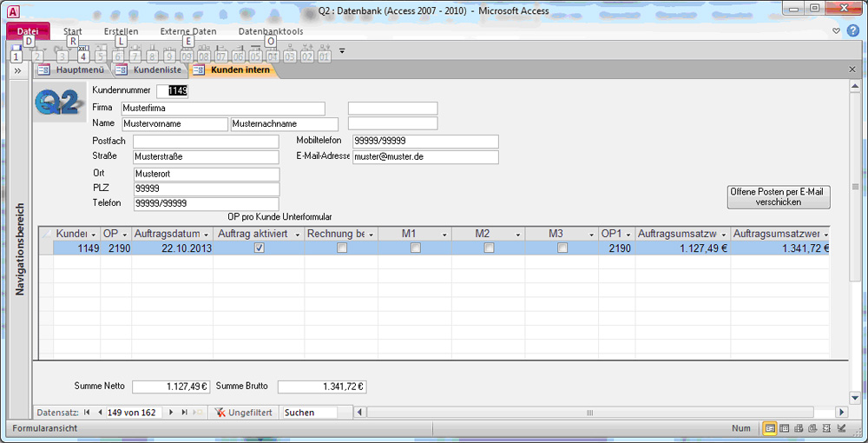This screenshot has height=443, width=868.
Task: Toggle the Rechnung be checkbox in row 1149
Action: tap(341, 248)
